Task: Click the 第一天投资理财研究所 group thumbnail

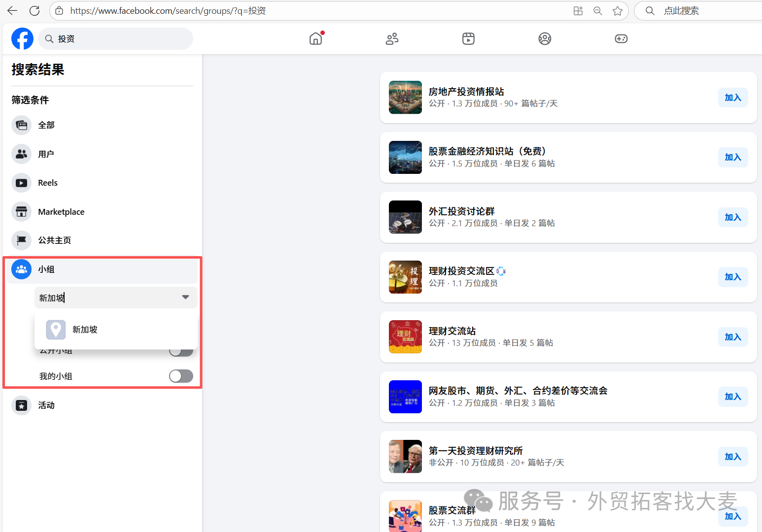Action: pyautogui.click(x=405, y=457)
